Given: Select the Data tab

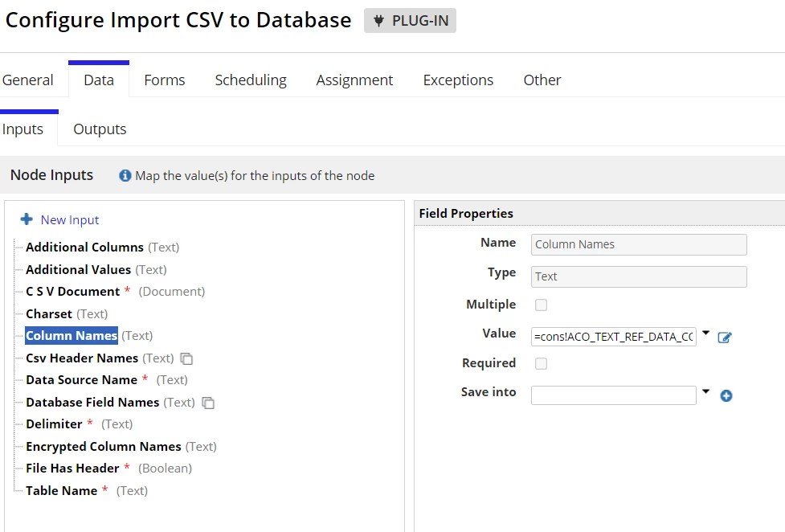Looking at the screenshot, I should pyautogui.click(x=99, y=80).
